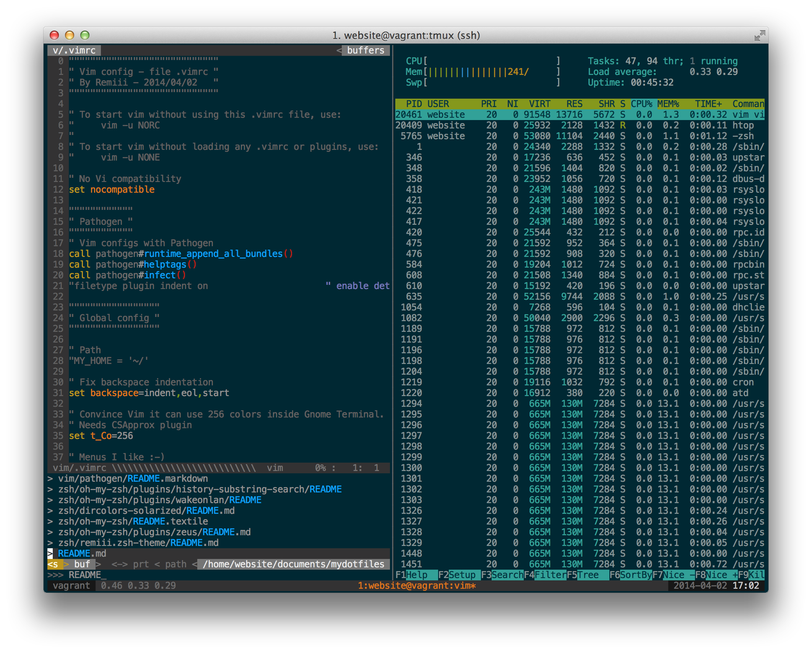Click the call pathogen#infect() line
Image resolution: width=812 pixels, height=653 pixels.
point(127,275)
